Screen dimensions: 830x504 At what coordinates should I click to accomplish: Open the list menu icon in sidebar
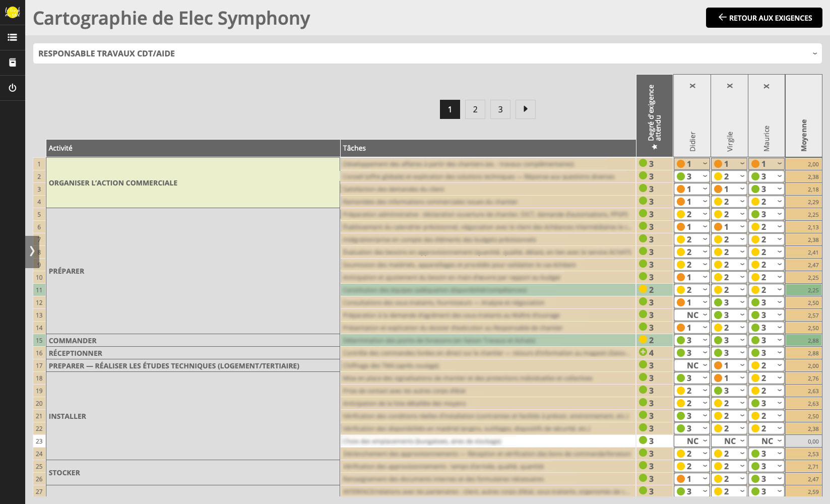click(x=12, y=37)
